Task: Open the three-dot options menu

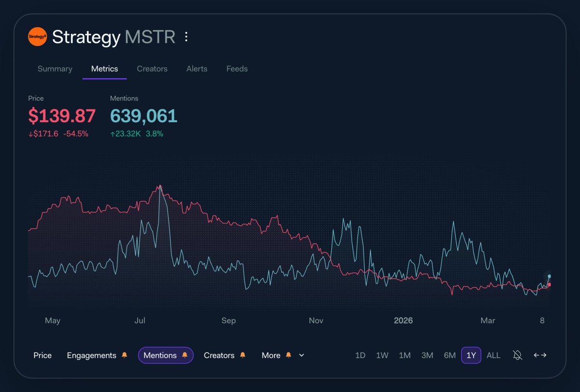Action: pos(187,37)
